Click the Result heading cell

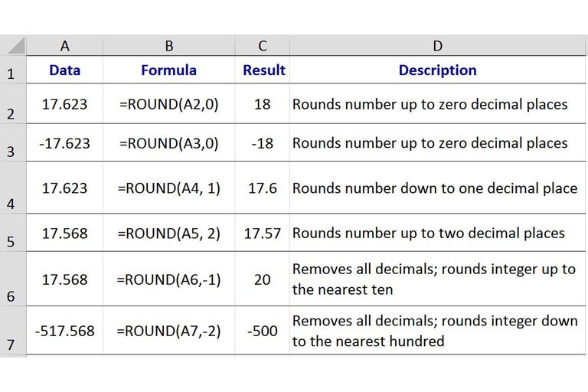(x=262, y=70)
